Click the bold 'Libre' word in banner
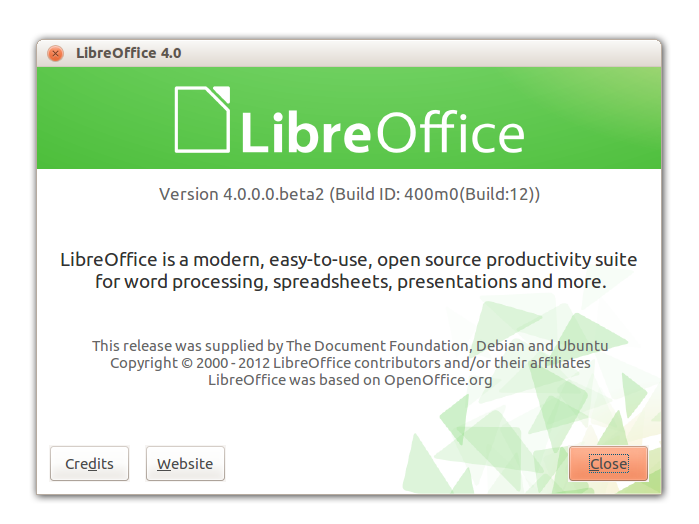This screenshot has width=699, height=524. [x=305, y=131]
